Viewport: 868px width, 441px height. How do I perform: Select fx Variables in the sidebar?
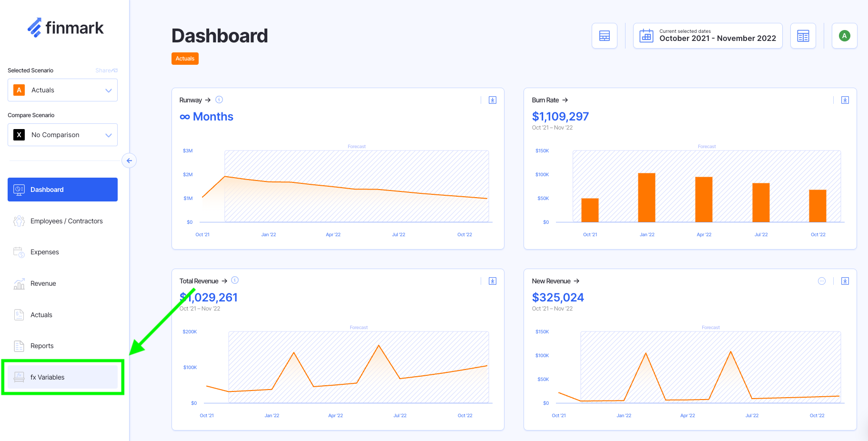pos(47,377)
